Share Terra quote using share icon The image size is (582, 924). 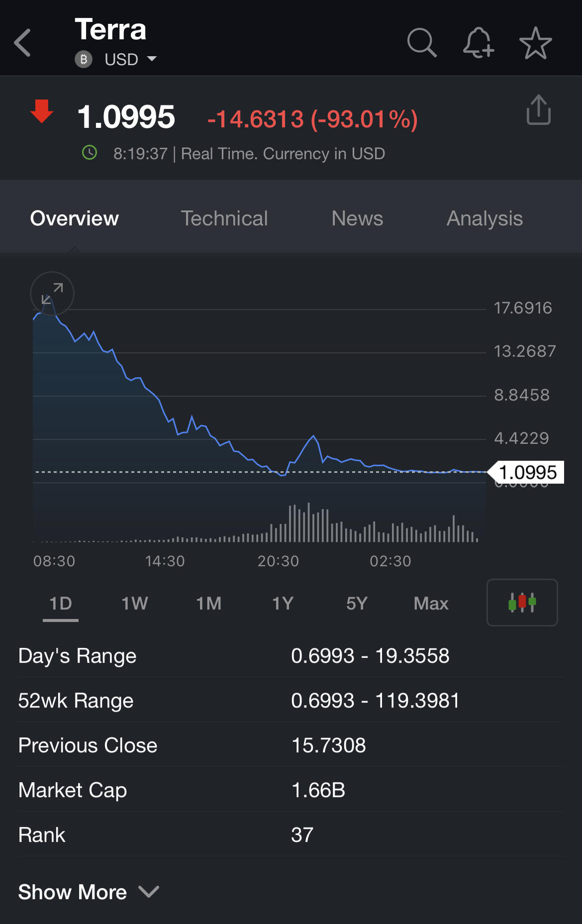click(538, 110)
